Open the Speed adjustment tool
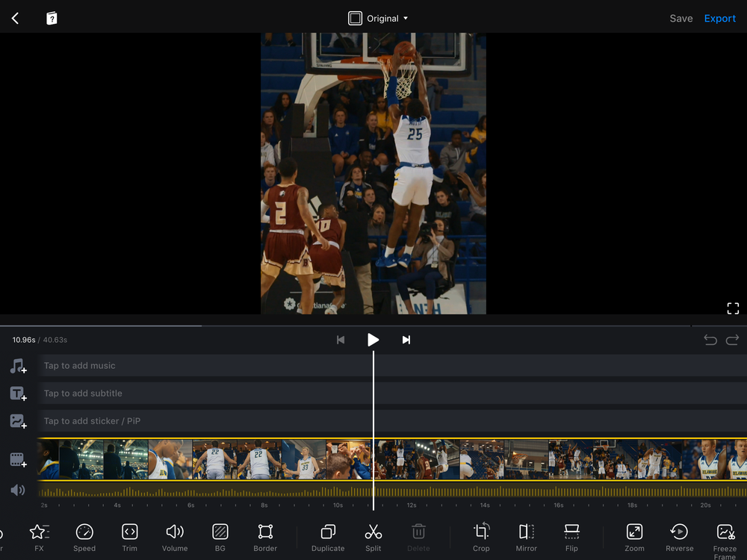 (x=84, y=537)
